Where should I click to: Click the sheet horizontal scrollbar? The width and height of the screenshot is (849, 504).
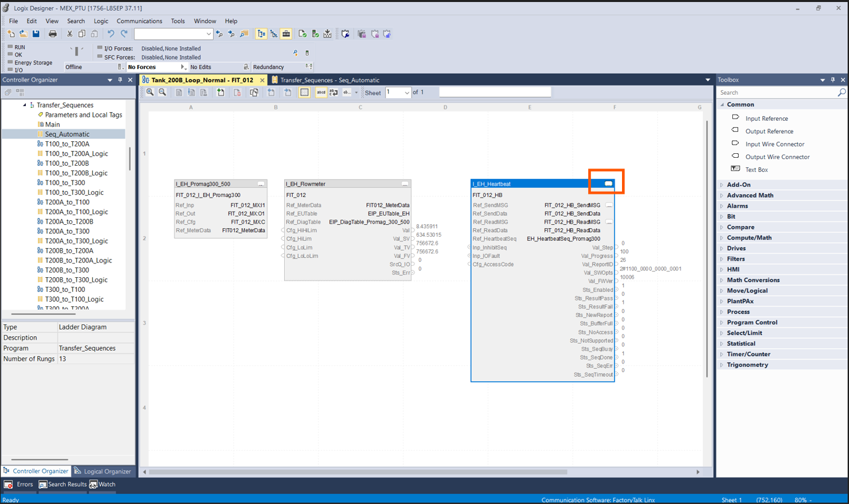click(x=358, y=472)
